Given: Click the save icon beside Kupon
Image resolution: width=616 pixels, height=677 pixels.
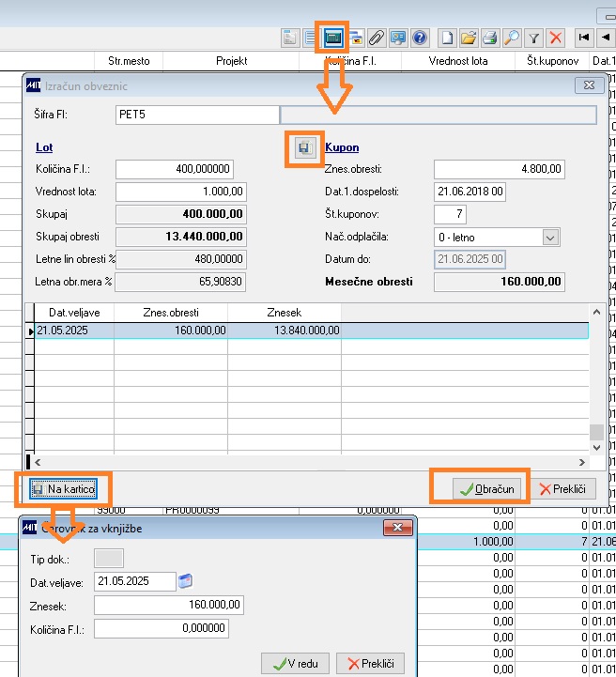Looking at the screenshot, I should [305, 148].
